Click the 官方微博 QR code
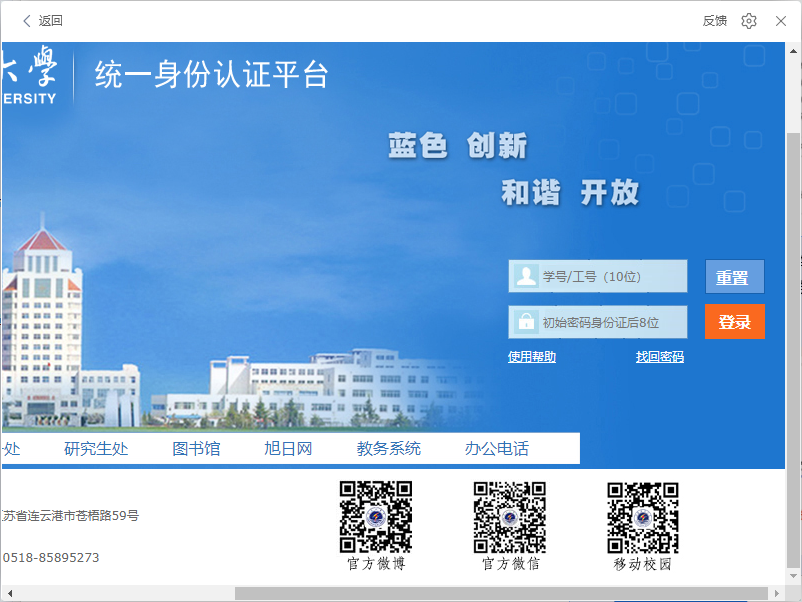The height and width of the screenshot is (602, 802). pos(376,517)
